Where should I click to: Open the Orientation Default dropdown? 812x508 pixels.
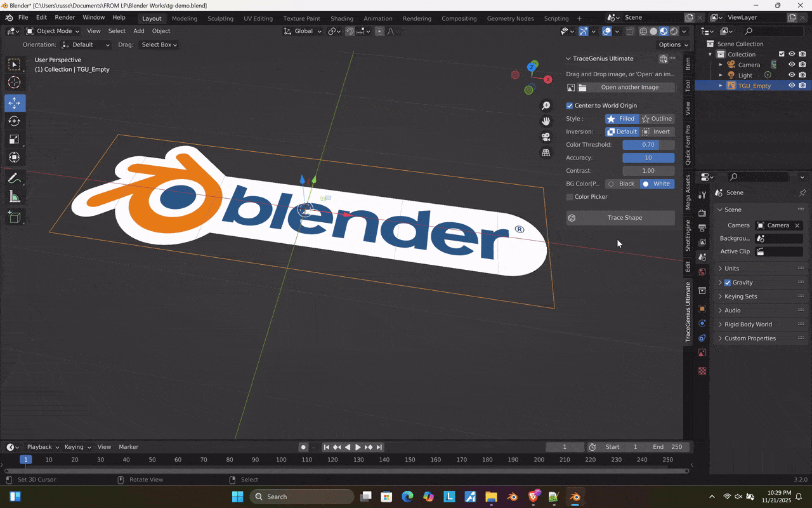click(x=86, y=44)
